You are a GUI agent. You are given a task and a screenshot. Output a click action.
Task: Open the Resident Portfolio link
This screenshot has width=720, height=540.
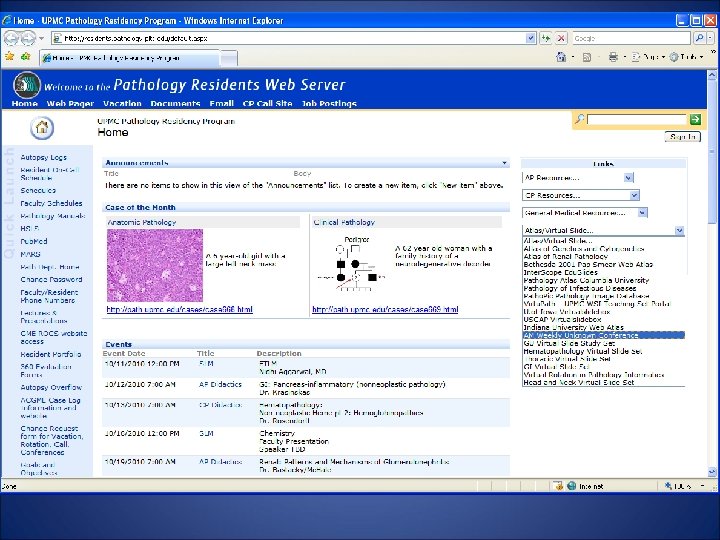pos(51,354)
